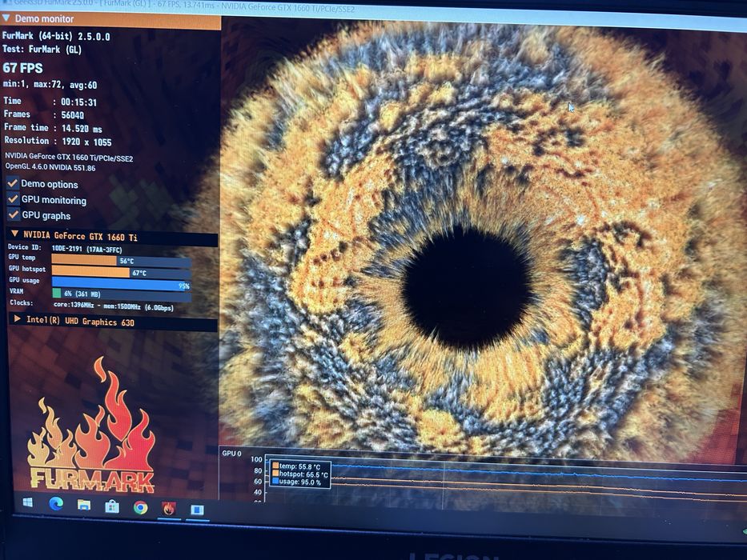Collapse the Demo monitor panel triangle
The image size is (747, 560).
pyautogui.click(x=6, y=18)
